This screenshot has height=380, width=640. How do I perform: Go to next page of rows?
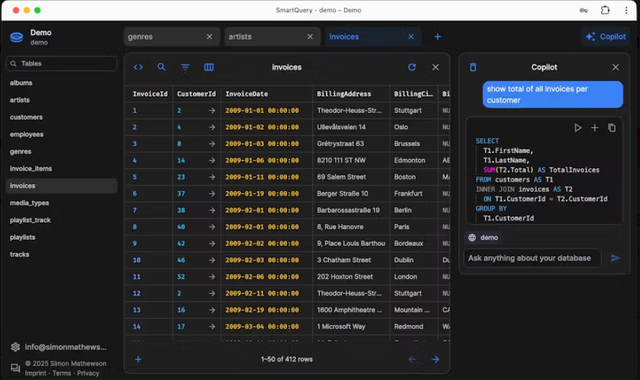pyautogui.click(x=436, y=359)
